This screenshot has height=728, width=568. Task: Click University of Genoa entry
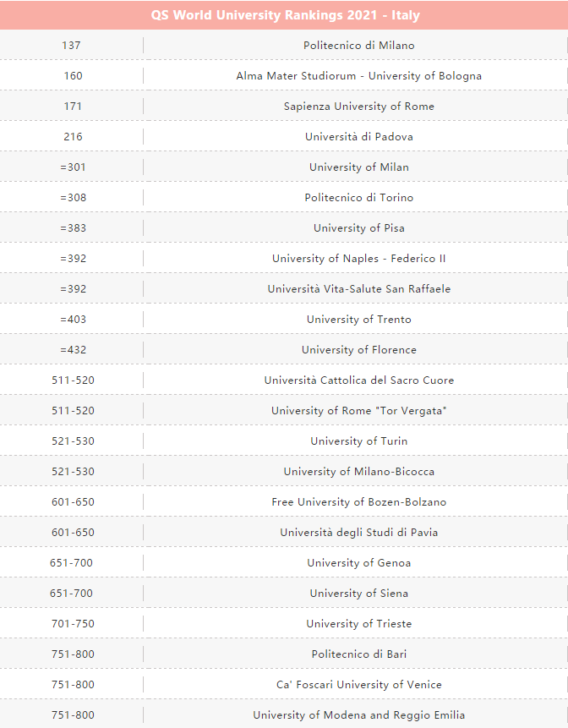[x=358, y=563]
